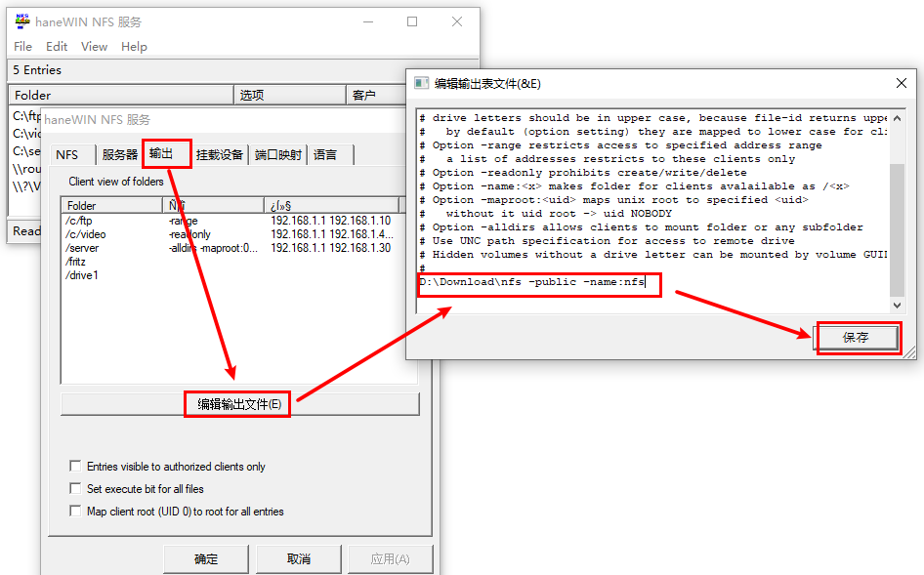Click the Folder column header in main window
924x575 pixels.
pyautogui.click(x=121, y=95)
